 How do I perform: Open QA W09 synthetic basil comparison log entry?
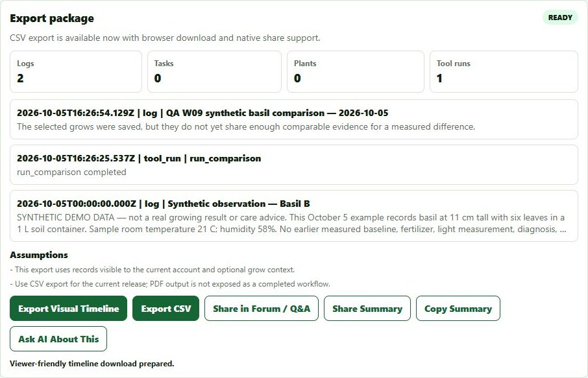293,119
